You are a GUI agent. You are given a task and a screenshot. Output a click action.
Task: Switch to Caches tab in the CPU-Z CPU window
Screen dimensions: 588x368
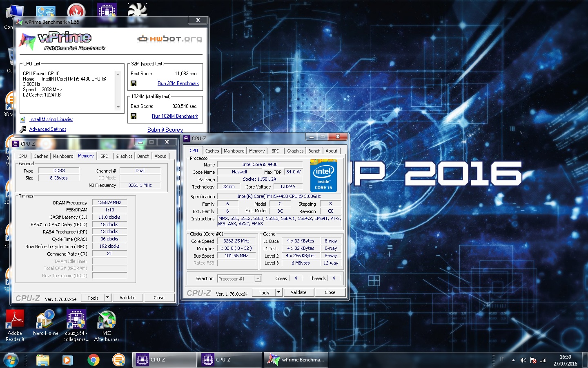pyautogui.click(x=212, y=151)
